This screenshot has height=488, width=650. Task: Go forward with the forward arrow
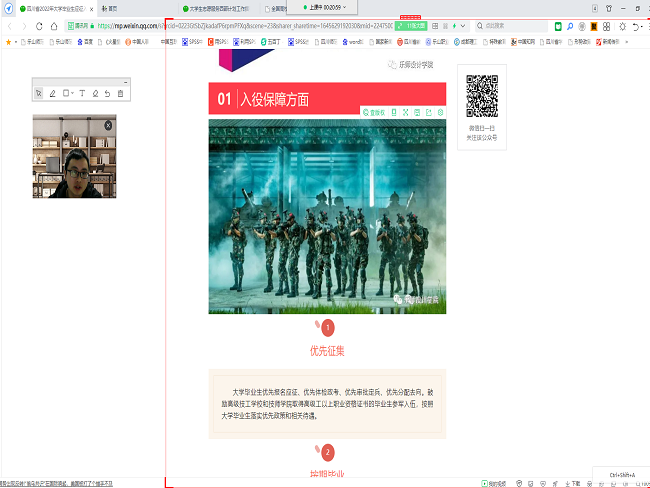tap(24, 27)
